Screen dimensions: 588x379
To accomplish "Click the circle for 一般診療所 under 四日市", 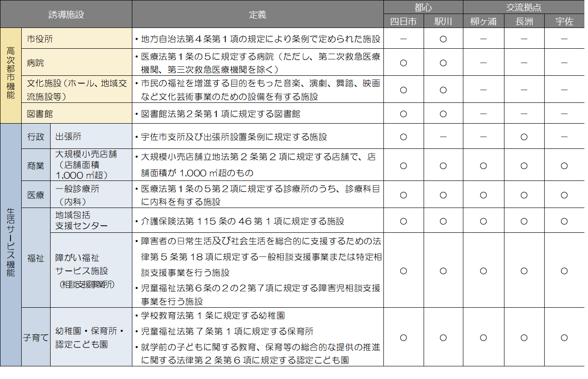I will (404, 195).
